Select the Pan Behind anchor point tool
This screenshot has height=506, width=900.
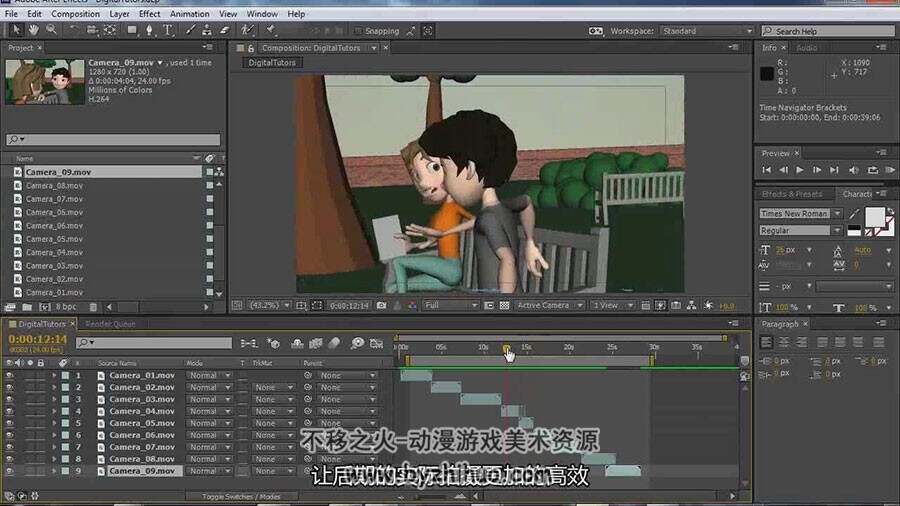pos(110,30)
